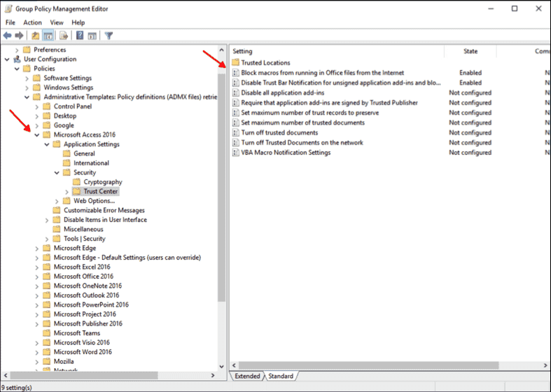Click the Forward arrow toolbar icon

click(19, 36)
